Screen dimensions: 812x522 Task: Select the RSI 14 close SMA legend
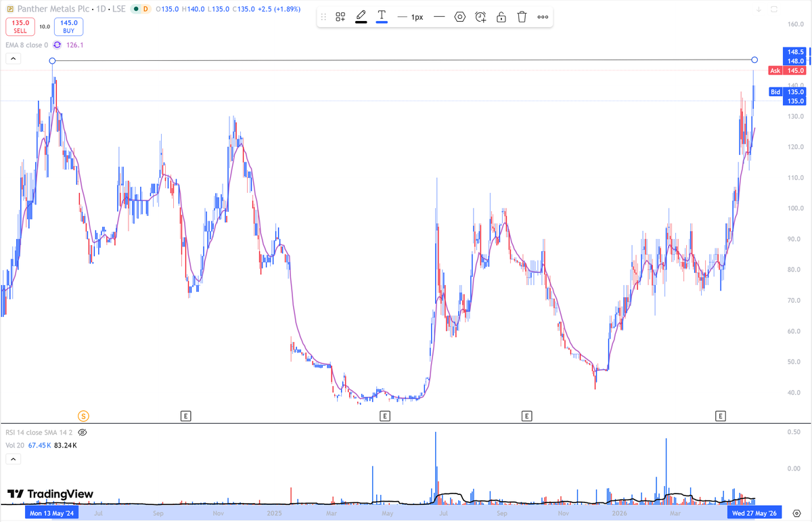pyautogui.click(x=39, y=431)
